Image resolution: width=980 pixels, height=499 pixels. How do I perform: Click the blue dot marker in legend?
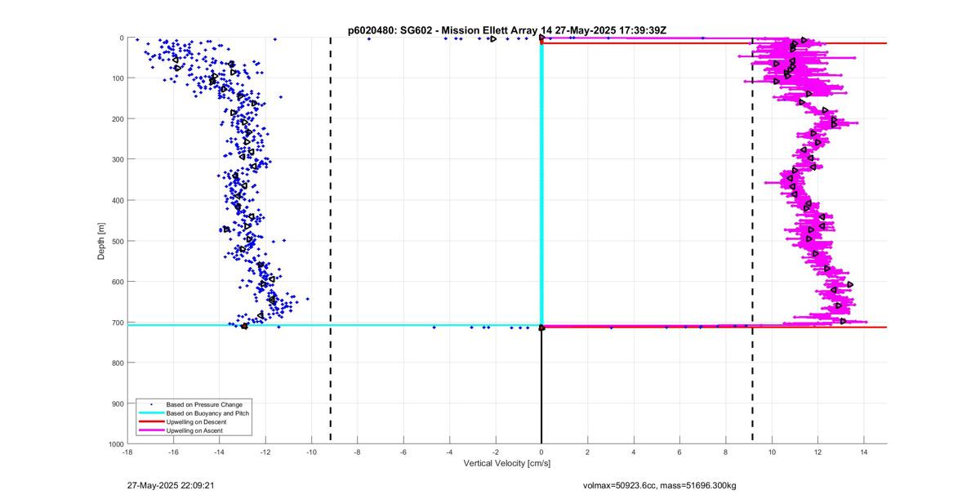point(150,404)
